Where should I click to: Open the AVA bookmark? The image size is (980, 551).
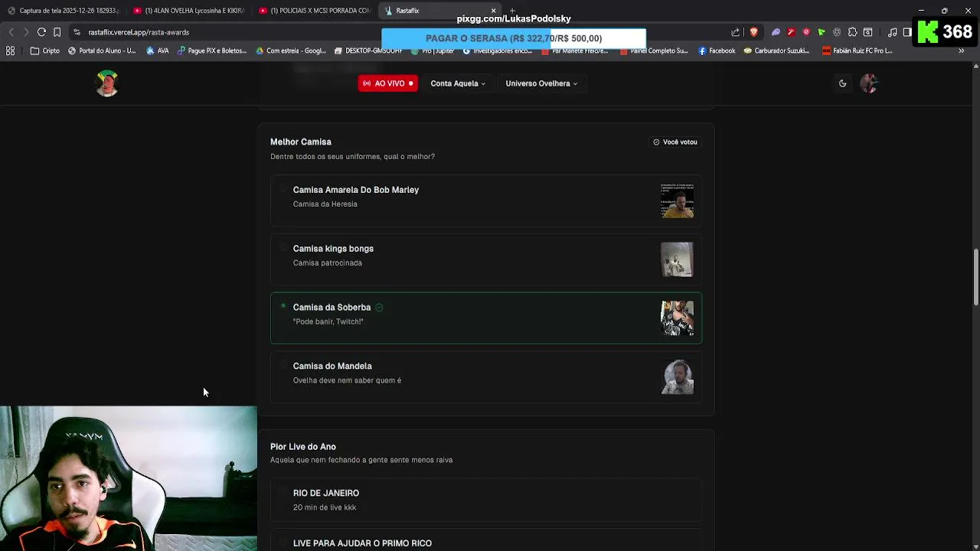(x=158, y=51)
